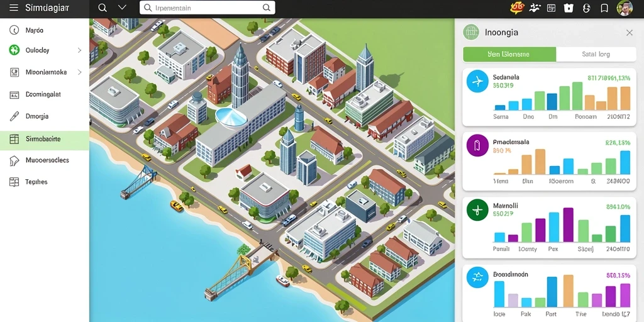Open Muooersadees in sidebar
This screenshot has width=644, height=322.
[45, 160]
